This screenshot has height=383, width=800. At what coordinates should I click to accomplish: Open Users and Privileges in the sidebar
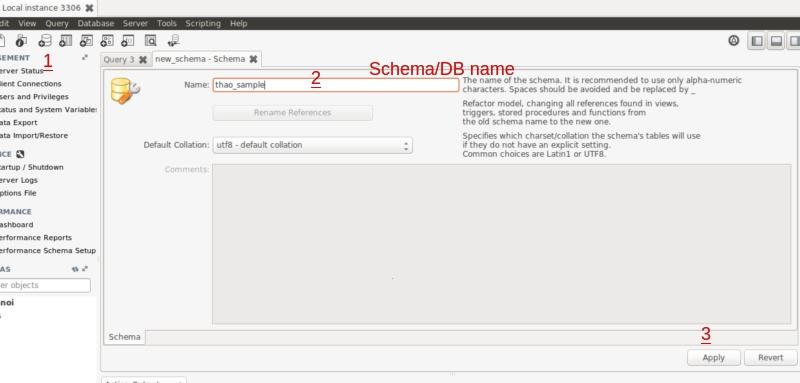point(34,96)
